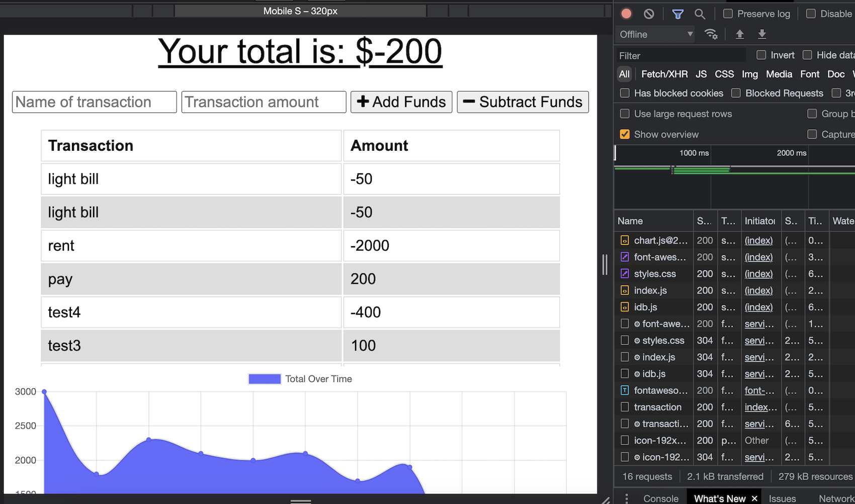Enable Preserve log
Image resolution: width=855 pixels, height=504 pixels.
(727, 14)
